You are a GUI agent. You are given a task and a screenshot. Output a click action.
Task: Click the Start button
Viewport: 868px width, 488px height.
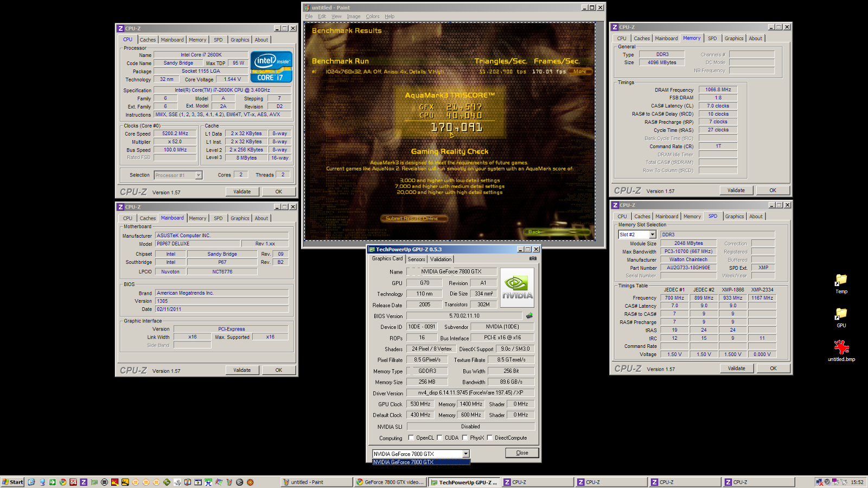coord(12,482)
